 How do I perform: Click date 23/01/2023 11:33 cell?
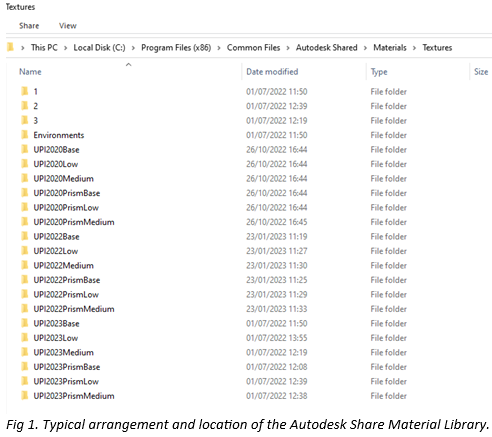click(277, 309)
